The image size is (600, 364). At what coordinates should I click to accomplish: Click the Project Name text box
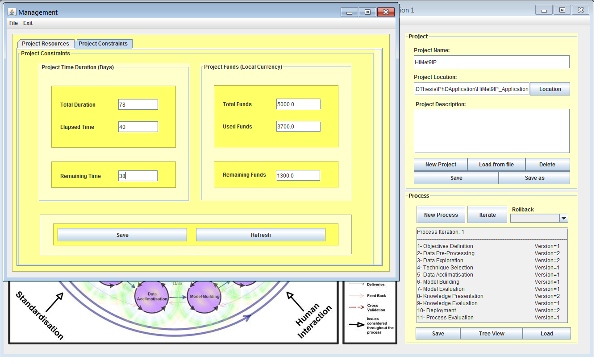coord(492,62)
